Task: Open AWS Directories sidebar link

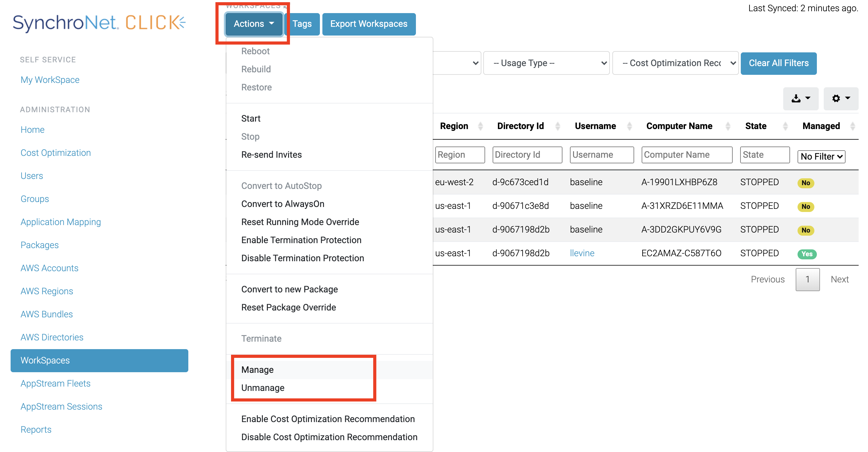Action: 52,337
